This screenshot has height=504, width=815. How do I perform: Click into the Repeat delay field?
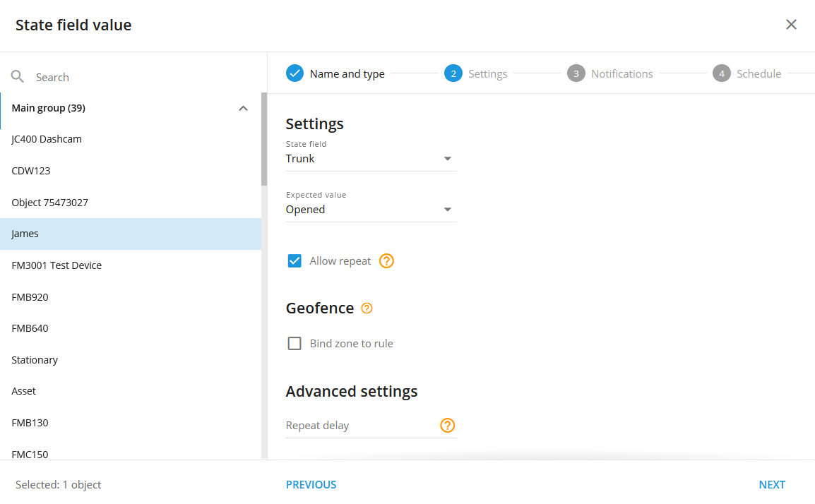click(360, 426)
